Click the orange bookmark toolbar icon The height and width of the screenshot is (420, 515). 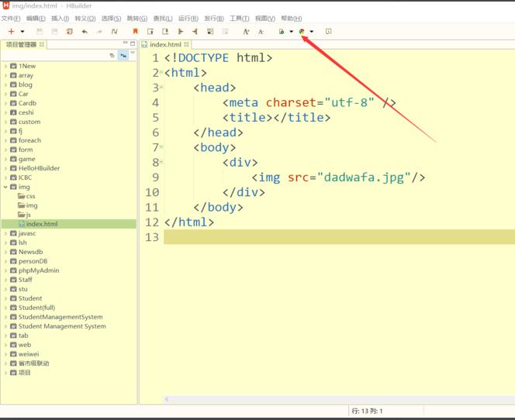pos(136,32)
